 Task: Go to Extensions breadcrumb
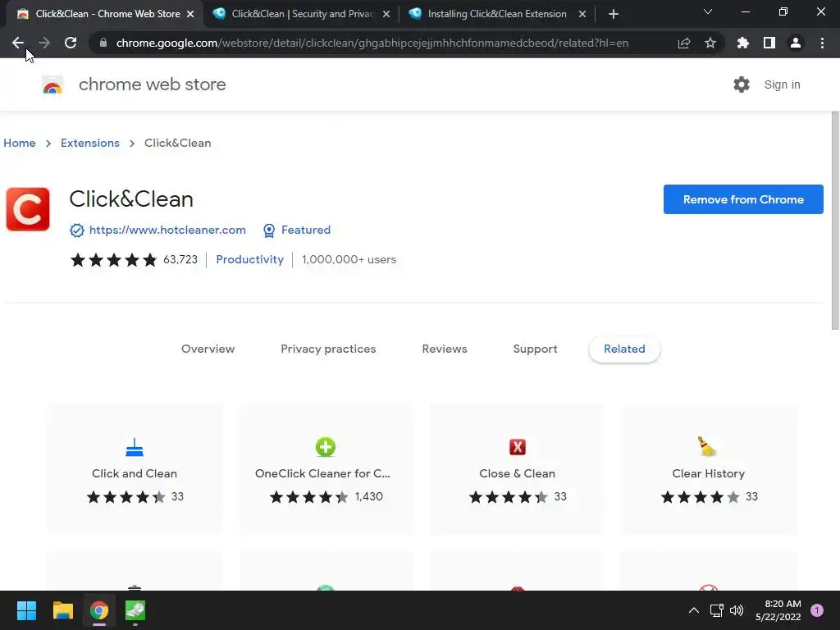point(90,143)
